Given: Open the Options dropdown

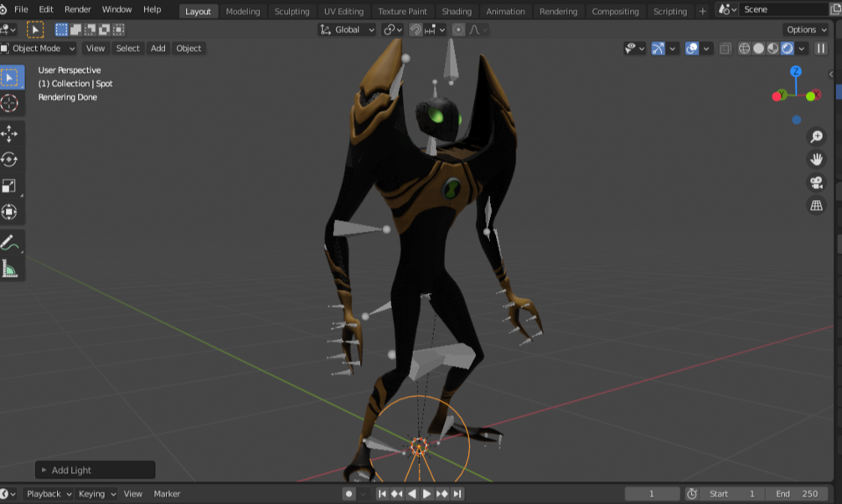Looking at the screenshot, I should pos(806,29).
